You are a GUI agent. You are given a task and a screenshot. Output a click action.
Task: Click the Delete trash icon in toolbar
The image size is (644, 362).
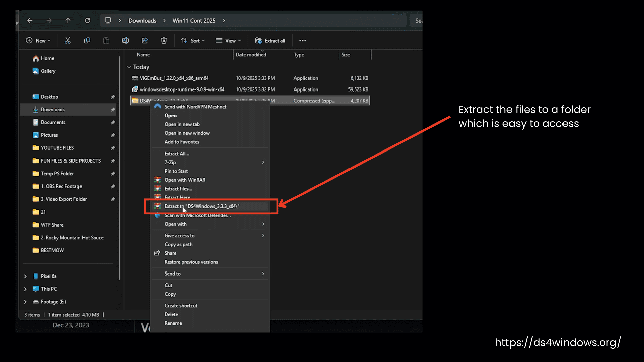click(x=164, y=41)
